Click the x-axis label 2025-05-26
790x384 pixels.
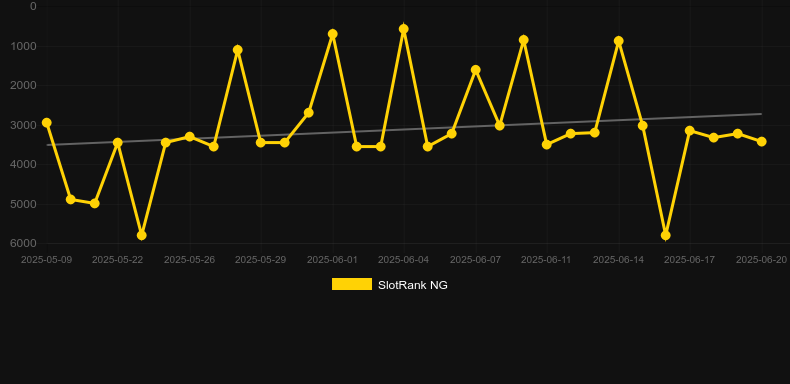189,260
